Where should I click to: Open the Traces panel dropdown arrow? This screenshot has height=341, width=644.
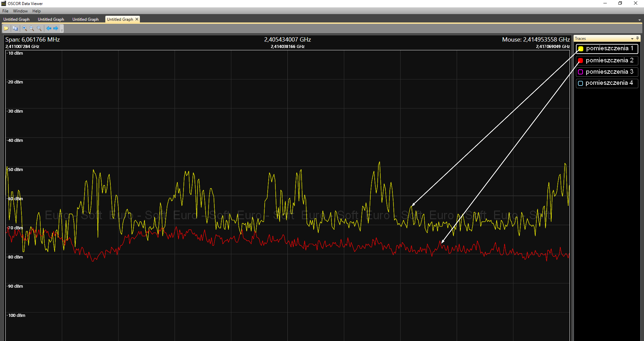632,39
